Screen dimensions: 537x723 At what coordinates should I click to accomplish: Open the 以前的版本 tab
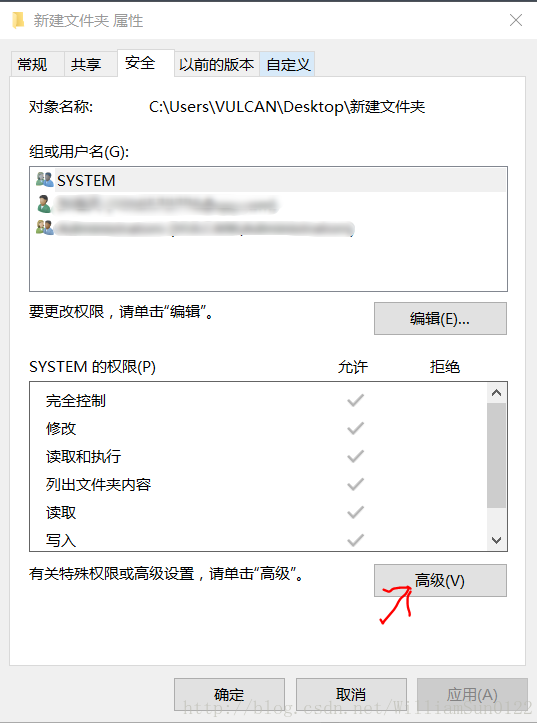[x=216, y=64]
